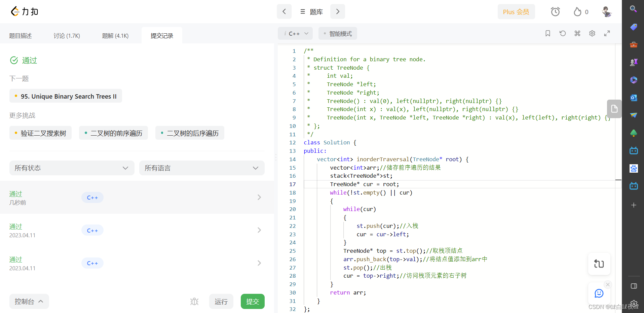This screenshot has width=644, height=313.
Task: Go to next problem arrow
Action: (338, 11)
